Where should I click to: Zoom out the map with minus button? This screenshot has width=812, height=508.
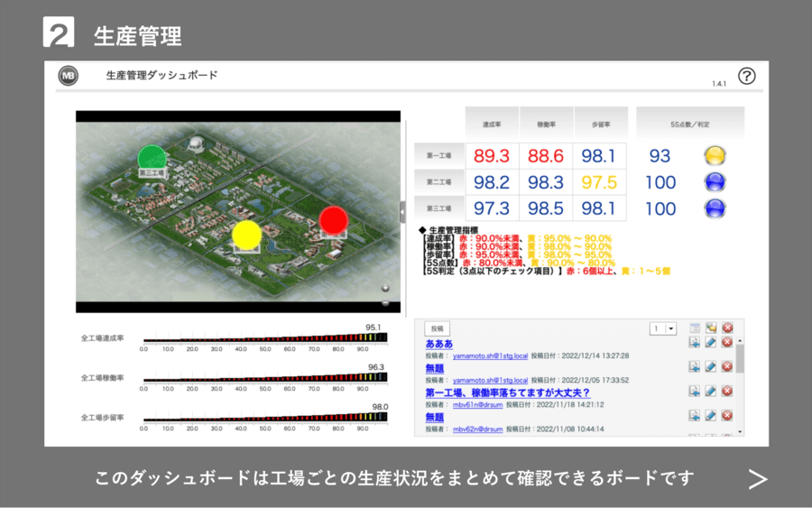(385, 301)
